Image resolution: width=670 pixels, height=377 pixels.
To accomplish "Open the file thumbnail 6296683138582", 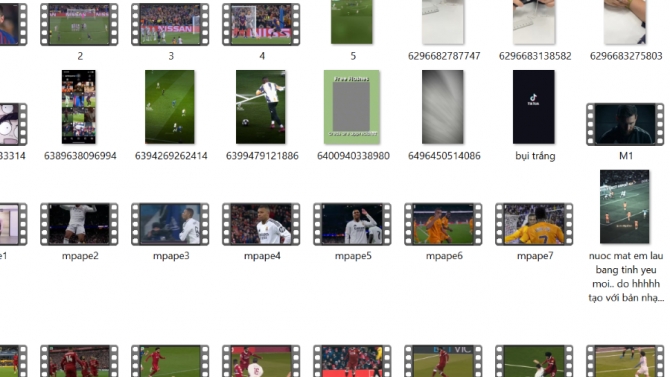I will point(534,22).
